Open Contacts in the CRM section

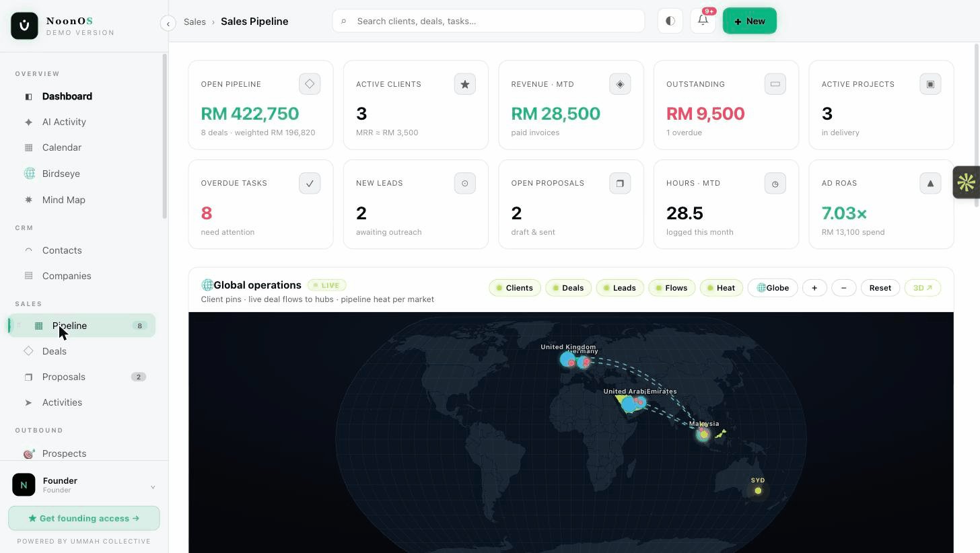(83, 250)
